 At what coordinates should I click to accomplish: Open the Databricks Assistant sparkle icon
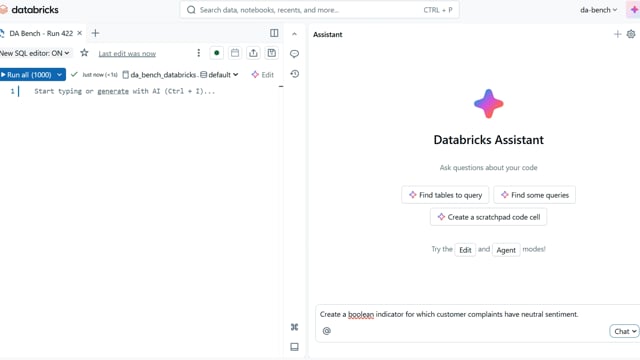tap(634, 10)
